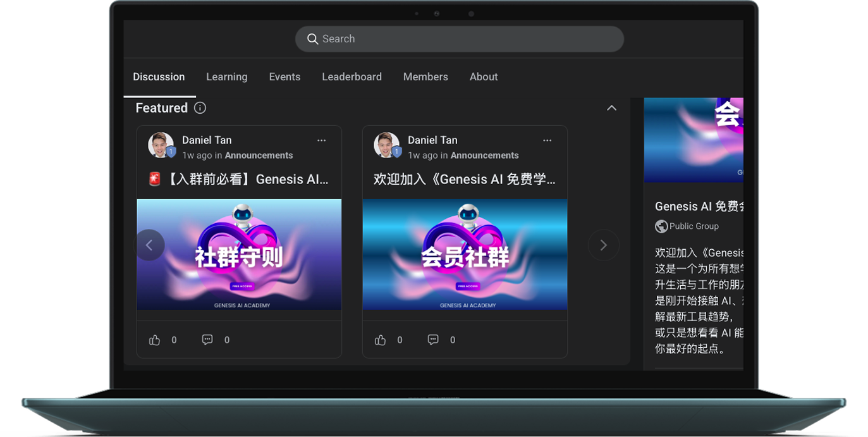The height and width of the screenshot is (437, 868).
Task: Open three-dot menu on 欢迎加入 post
Action: (x=547, y=140)
